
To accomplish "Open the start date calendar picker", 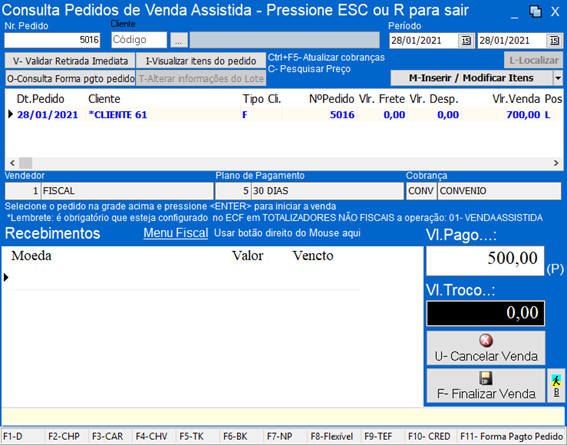I will [466, 40].
